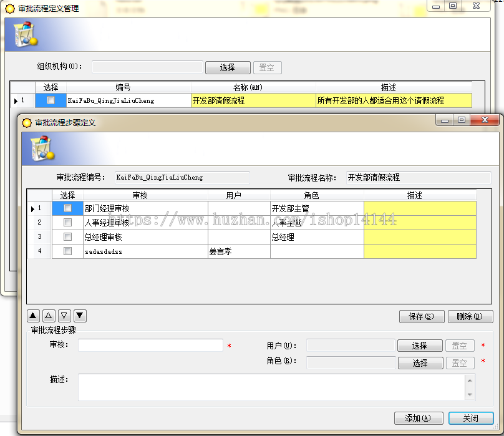Click inside the 审核 input field
The image size is (504, 436).
(150, 345)
